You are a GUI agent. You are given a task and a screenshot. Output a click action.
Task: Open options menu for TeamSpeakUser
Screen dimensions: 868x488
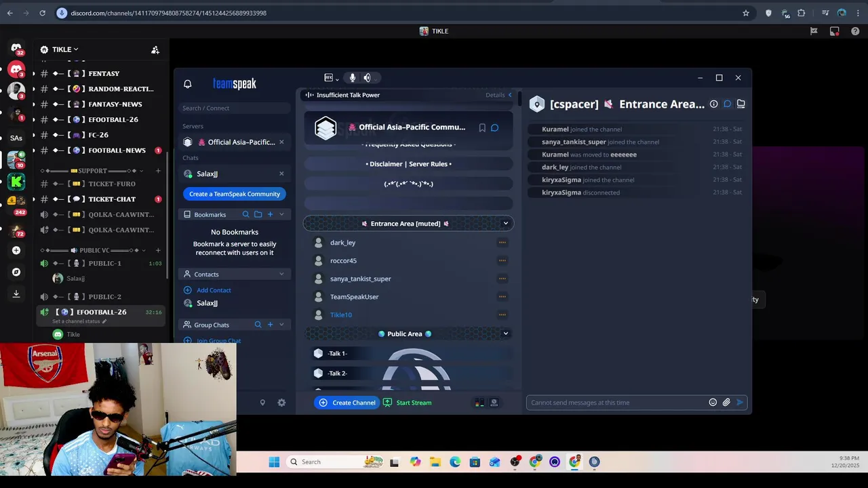(502, 297)
